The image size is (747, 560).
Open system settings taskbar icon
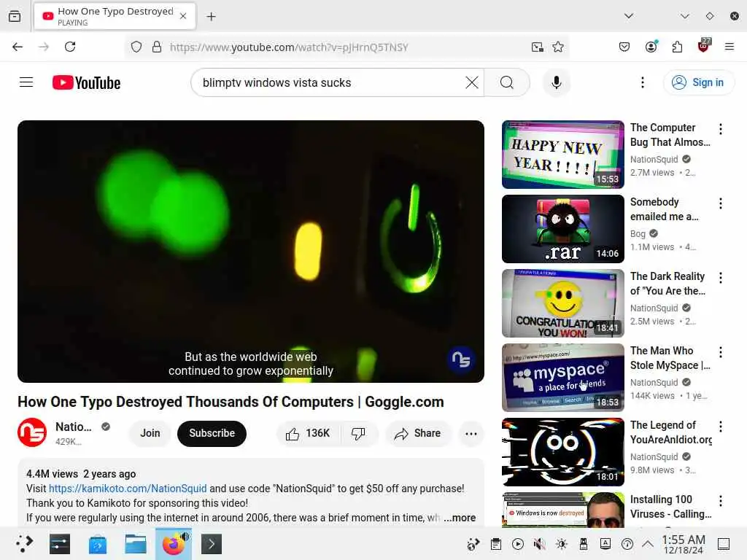pos(60,544)
